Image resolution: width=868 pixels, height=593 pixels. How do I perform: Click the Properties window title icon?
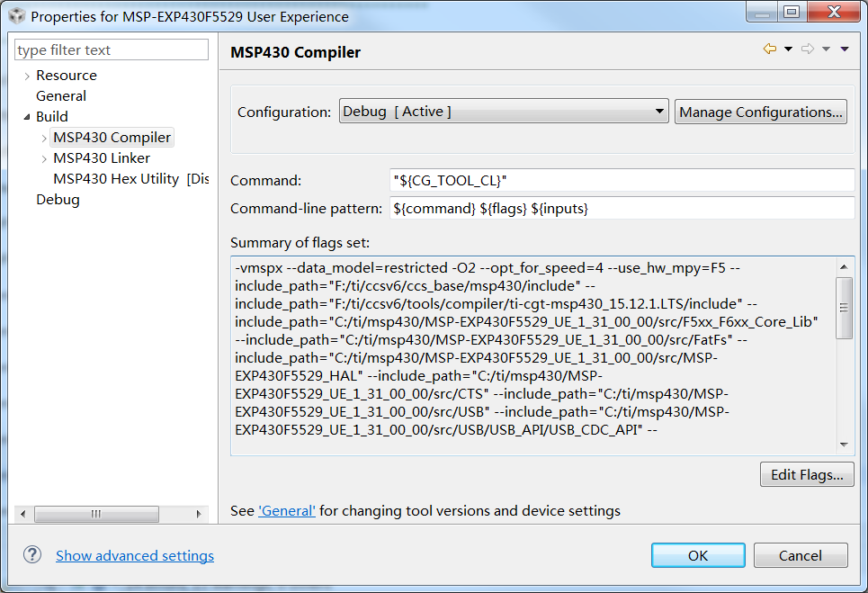[x=17, y=15]
